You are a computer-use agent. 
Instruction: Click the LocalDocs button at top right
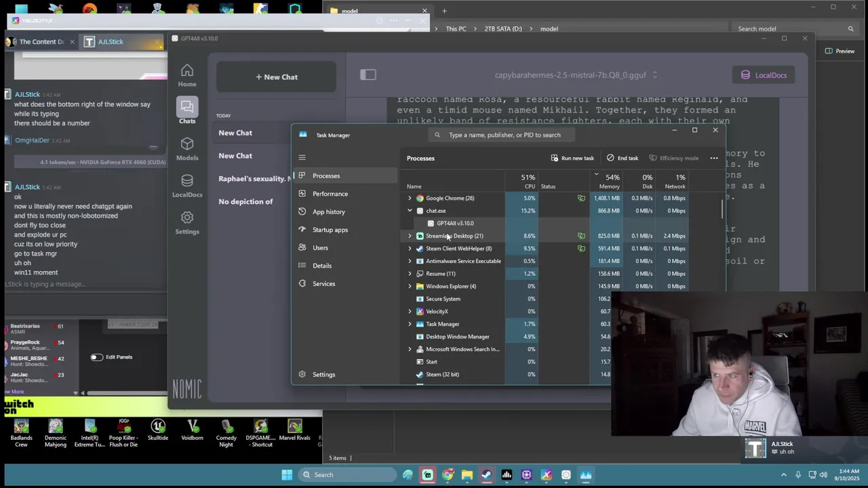(x=764, y=75)
